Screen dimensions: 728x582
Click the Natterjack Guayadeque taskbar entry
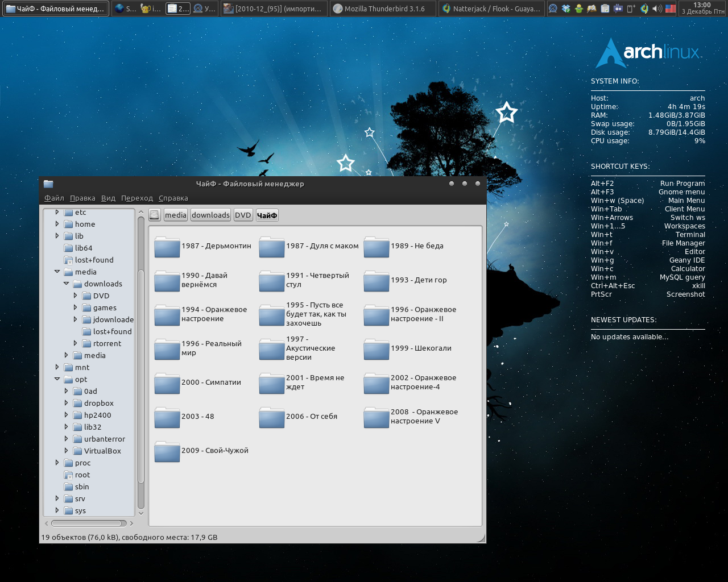[491, 9]
